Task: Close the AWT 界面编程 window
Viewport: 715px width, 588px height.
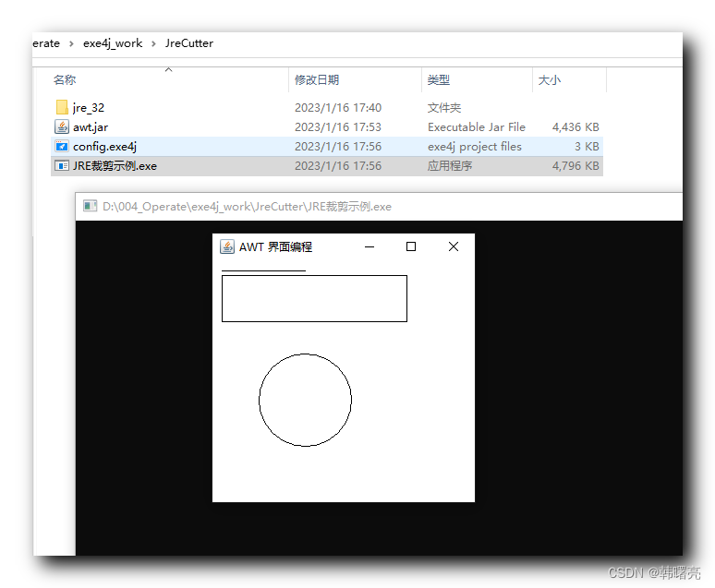Action: [x=454, y=246]
